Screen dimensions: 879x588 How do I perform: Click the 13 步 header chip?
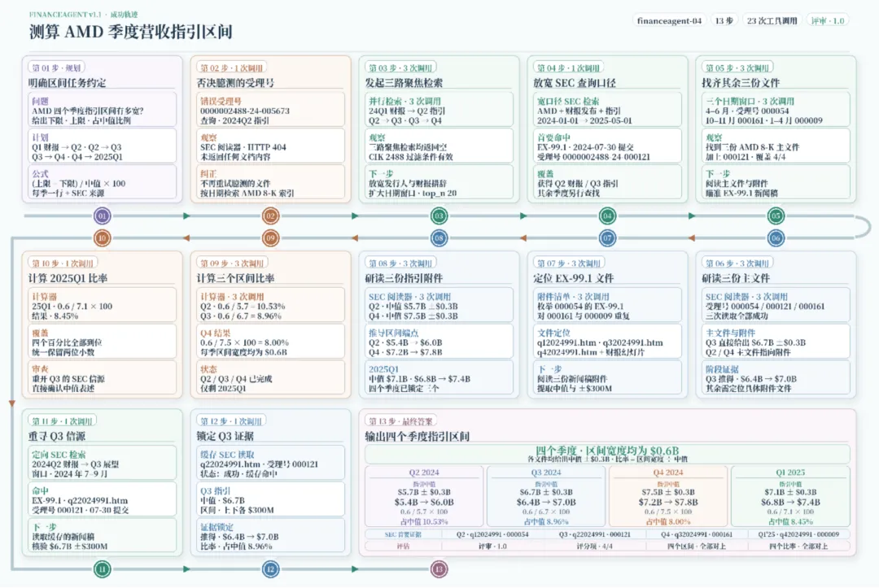tap(724, 20)
